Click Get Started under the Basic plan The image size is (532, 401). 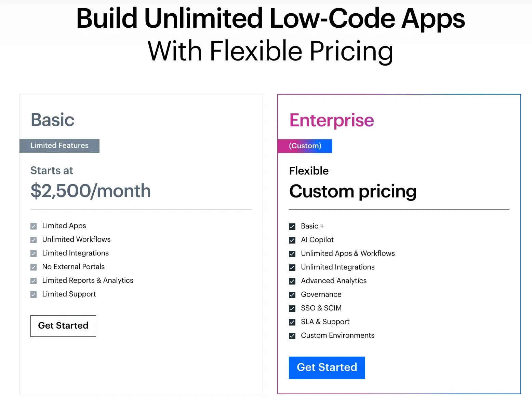(63, 326)
